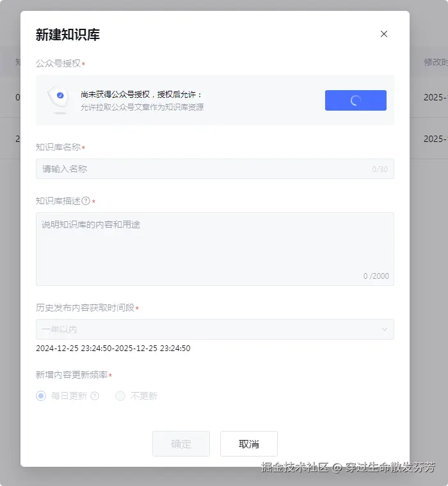Click the 确定 confirm button
This screenshot has width=448, height=486.
pos(181,444)
